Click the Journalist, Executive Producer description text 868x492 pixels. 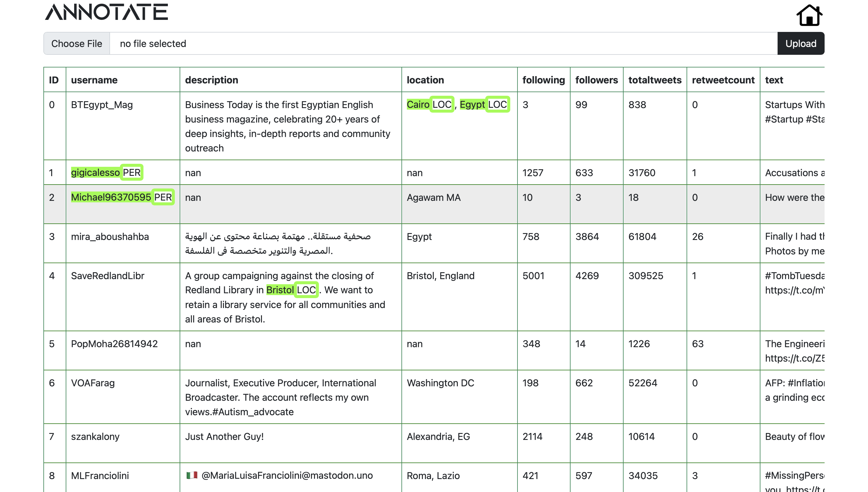coord(280,397)
